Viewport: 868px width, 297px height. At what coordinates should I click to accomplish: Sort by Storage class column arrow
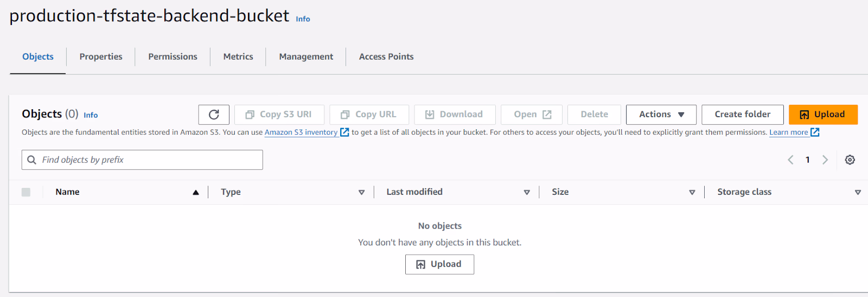pos(858,192)
